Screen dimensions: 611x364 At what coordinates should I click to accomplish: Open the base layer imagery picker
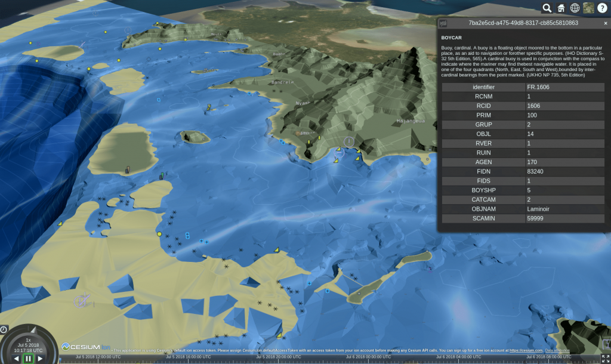click(588, 8)
